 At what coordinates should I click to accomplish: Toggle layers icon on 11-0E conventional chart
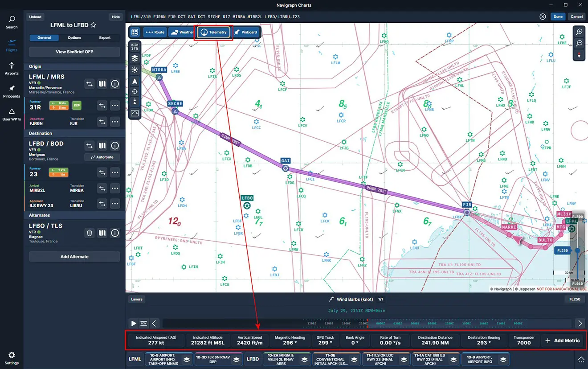click(354, 359)
